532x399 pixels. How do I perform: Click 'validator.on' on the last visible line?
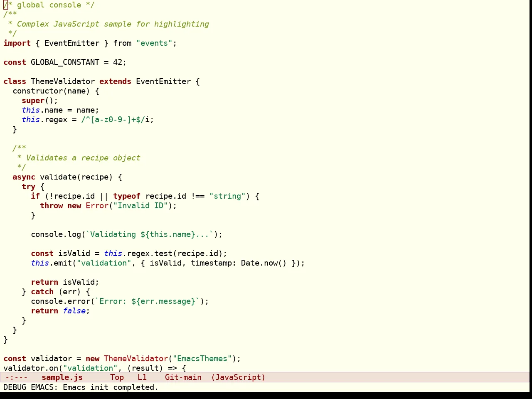pyautogui.click(x=31, y=368)
